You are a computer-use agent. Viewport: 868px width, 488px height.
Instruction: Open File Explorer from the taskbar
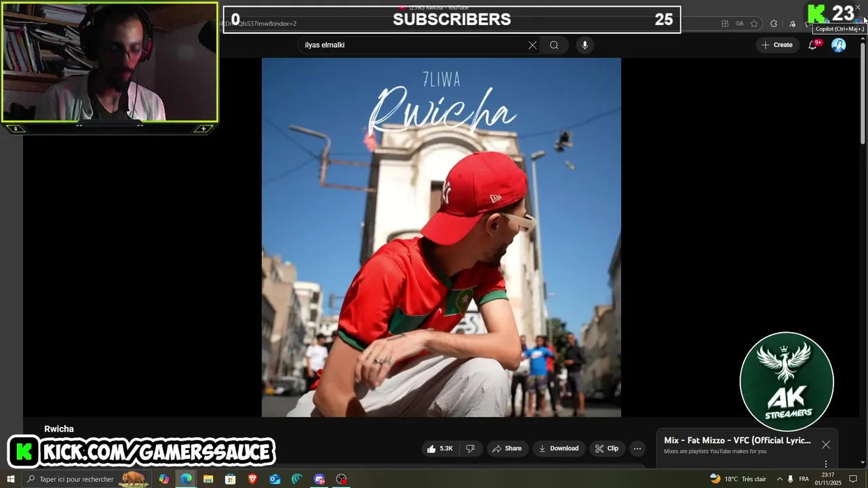click(x=208, y=479)
